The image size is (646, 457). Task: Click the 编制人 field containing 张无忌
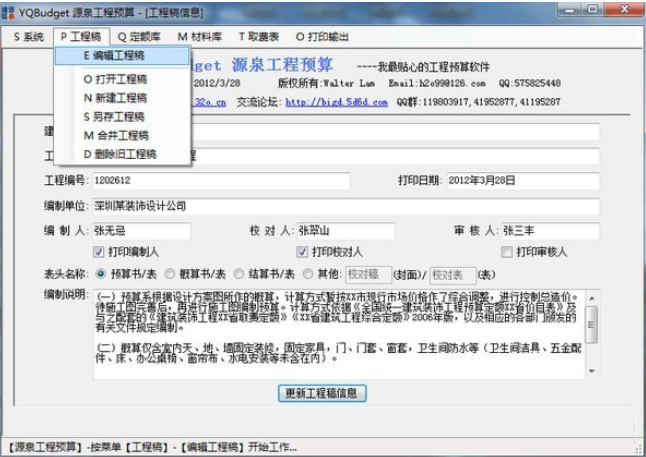tap(141, 231)
